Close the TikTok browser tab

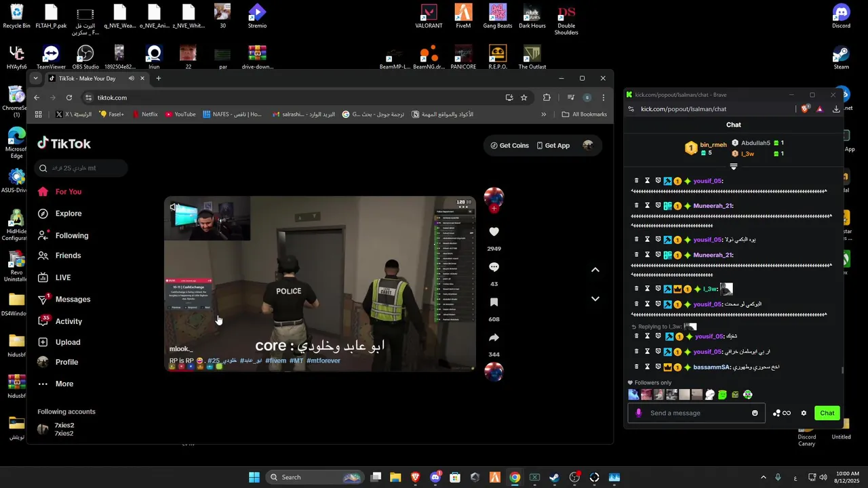click(142, 78)
